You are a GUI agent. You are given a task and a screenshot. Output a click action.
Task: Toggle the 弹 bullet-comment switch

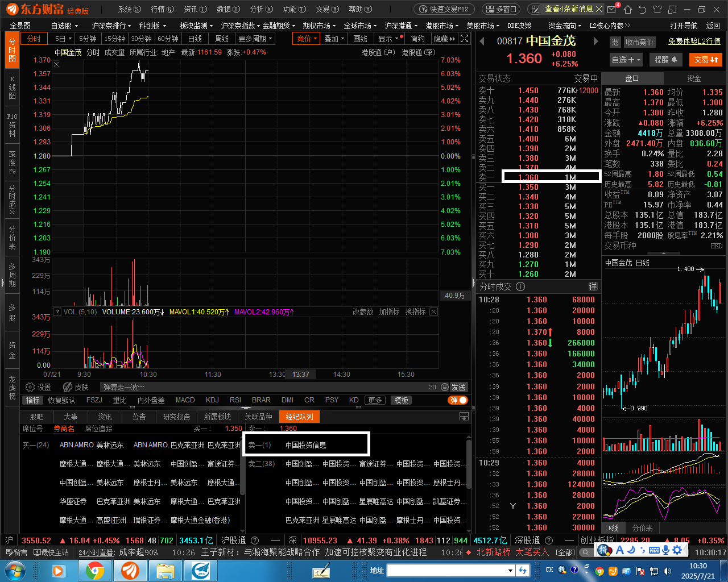[x=457, y=400]
